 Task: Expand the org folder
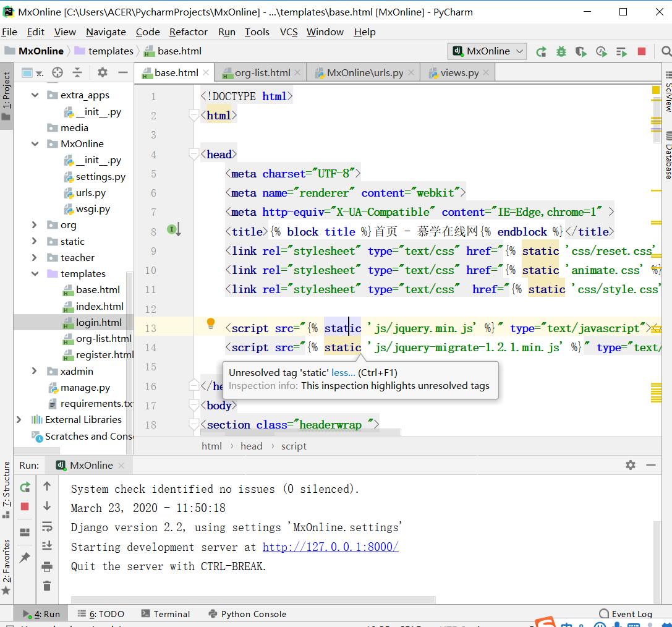pyautogui.click(x=34, y=224)
